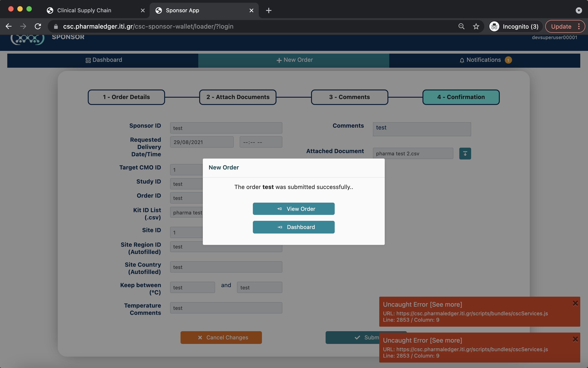Click the maximum temperature field after 'and'
The image size is (588, 368).
click(x=259, y=287)
